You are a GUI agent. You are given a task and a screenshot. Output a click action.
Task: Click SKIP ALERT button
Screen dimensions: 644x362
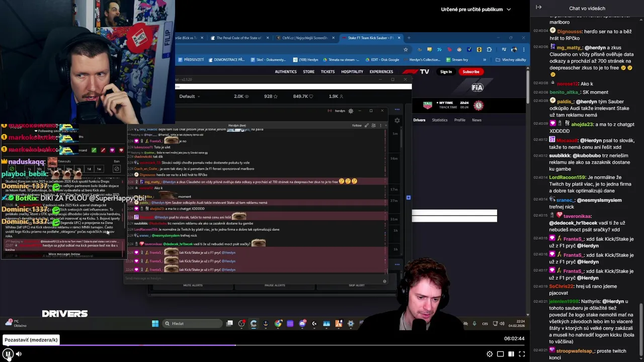point(357,285)
